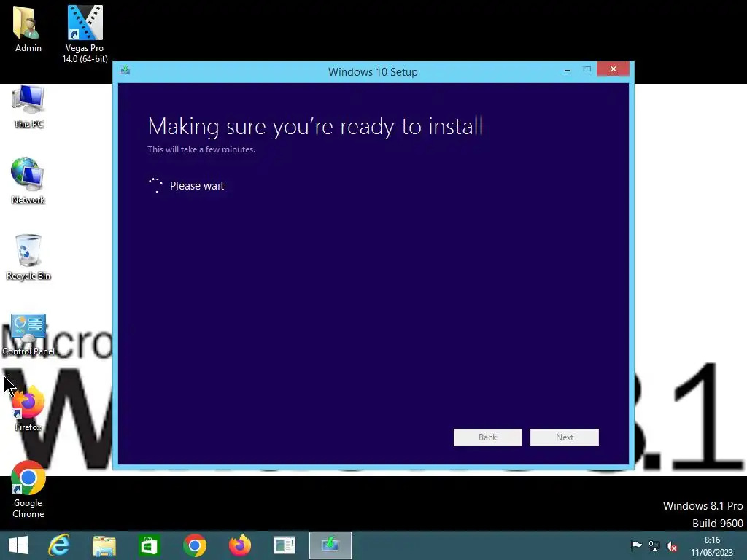This screenshot has width=747, height=560.
Task: Select Windows 10 Setup taskbar button
Action: click(330, 545)
